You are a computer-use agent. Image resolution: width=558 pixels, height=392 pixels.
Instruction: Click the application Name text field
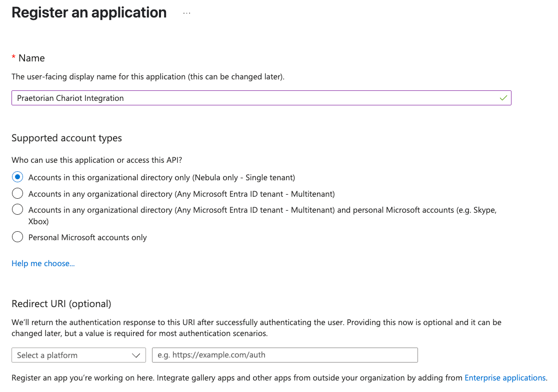coord(261,98)
